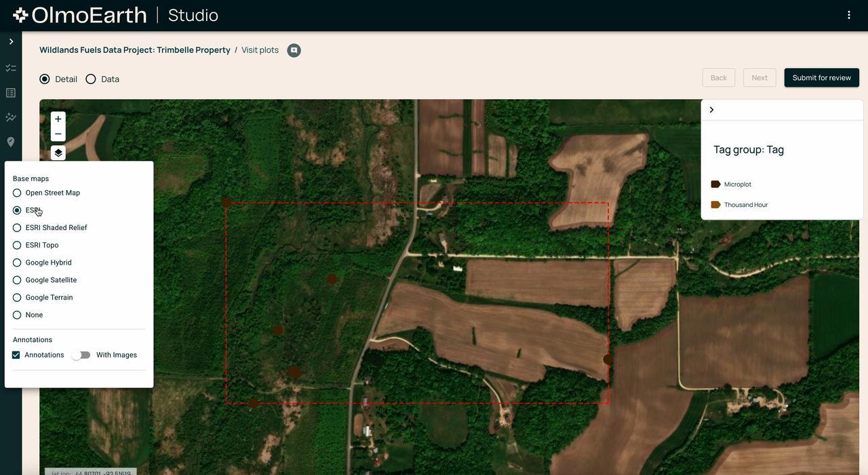
Task: Select the Data view radio button
Action: pyautogui.click(x=91, y=79)
